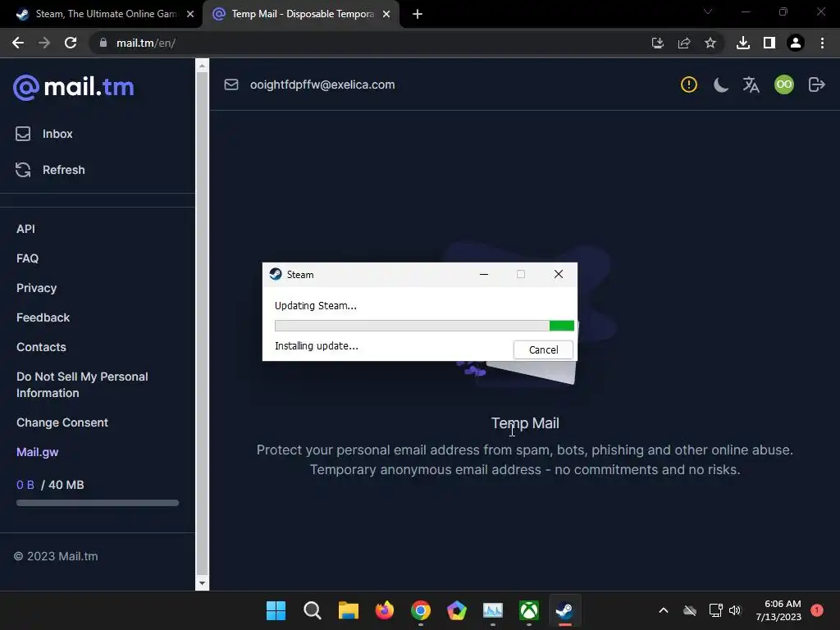Open the clock and date panel
Viewport: 840px width, 630px height.
(778, 610)
